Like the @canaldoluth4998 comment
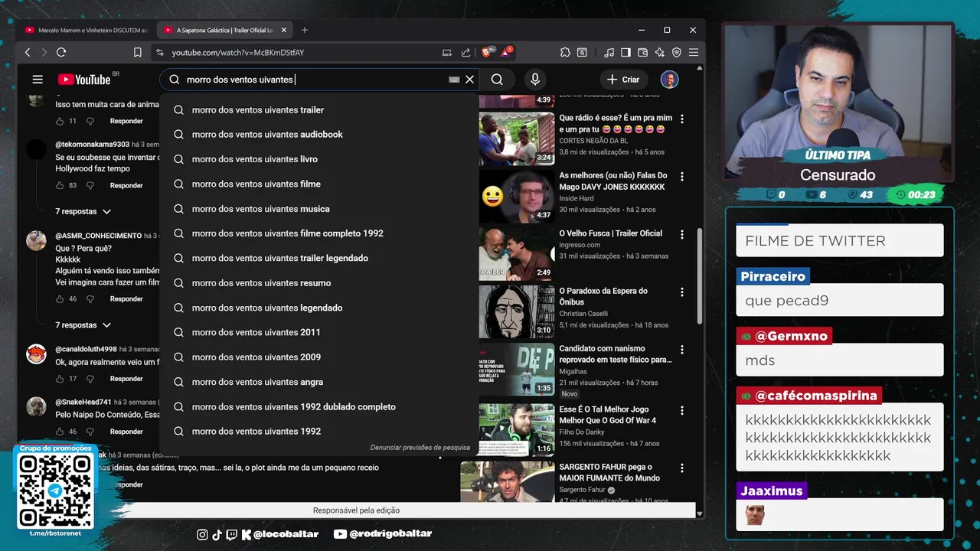Image resolution: width=980 pixels, height=551 pixels. pyautogui.click(x=60, y=378)
